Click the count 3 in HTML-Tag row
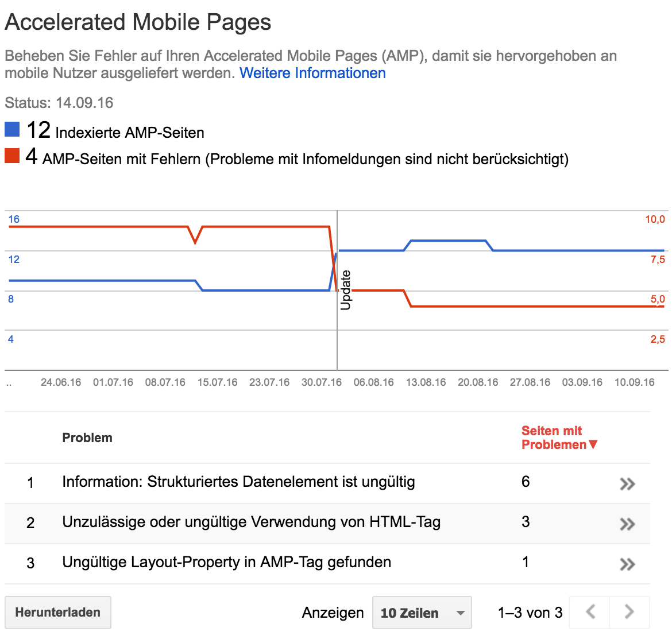This screenshot has height=643, width=672. tap(526, 522)
